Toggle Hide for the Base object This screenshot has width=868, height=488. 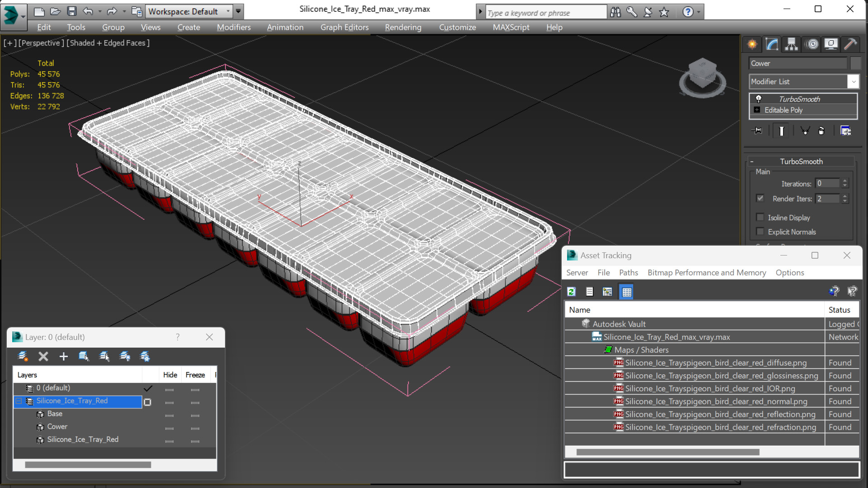(x=169, y=415)
